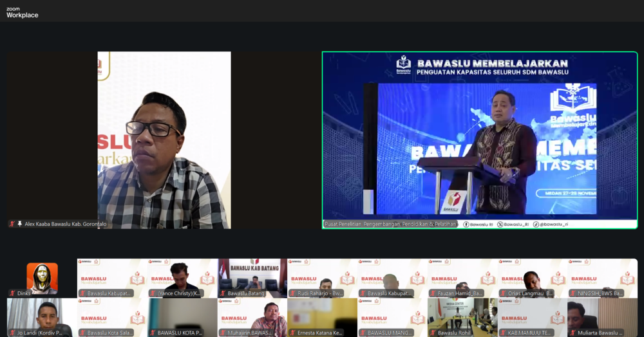Click muted mic icon on Jo Landi tile
This screenshot has width=644, height=337.
[x=12, y=332]
